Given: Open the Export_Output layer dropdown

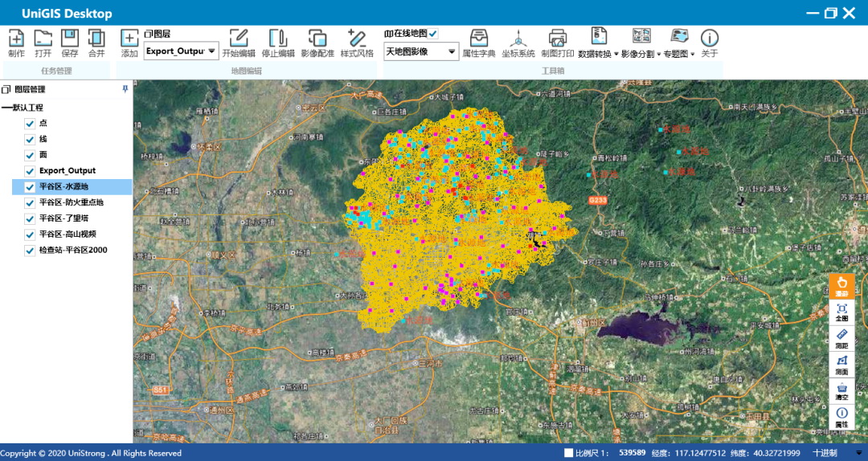Looking at the screenshot, I should tap(211, 51).
